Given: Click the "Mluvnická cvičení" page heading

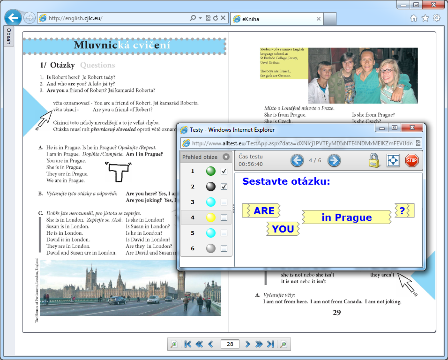Looking at the screenshot, I should [122, 45].
